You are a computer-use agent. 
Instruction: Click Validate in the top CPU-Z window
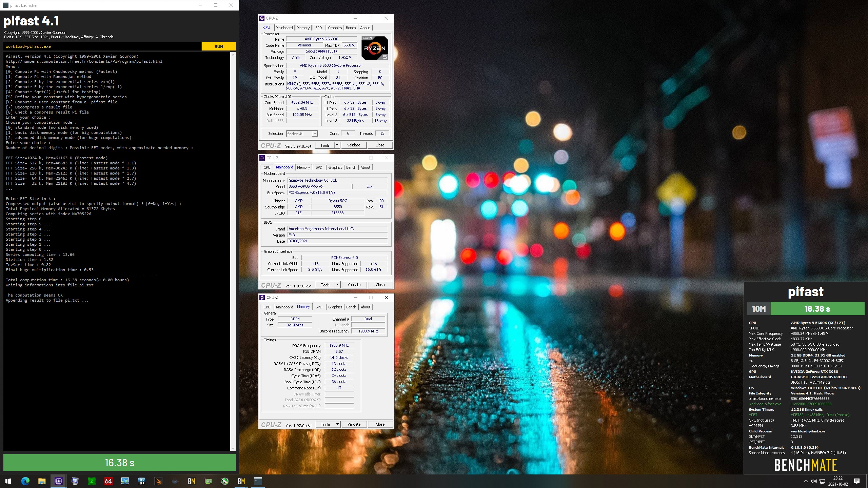[354, 145]
